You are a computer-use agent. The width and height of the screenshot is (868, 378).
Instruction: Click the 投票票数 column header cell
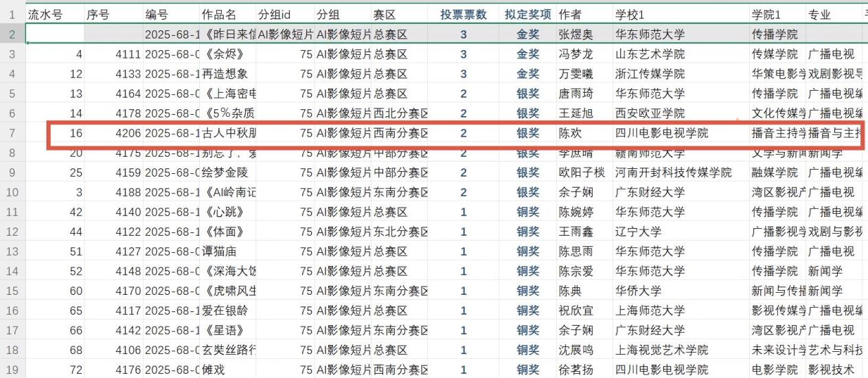463,14
